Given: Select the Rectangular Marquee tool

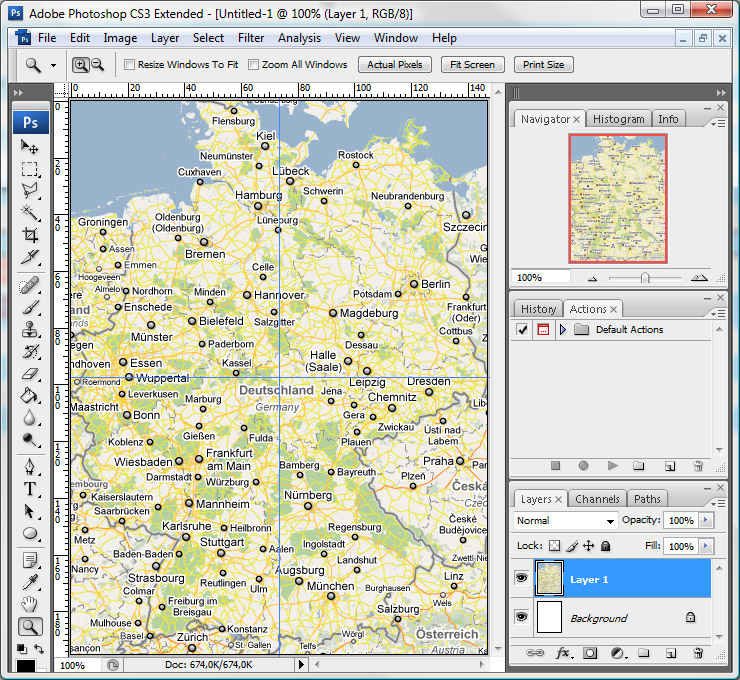Looking at the screenshot, I should tap(30, 169).
